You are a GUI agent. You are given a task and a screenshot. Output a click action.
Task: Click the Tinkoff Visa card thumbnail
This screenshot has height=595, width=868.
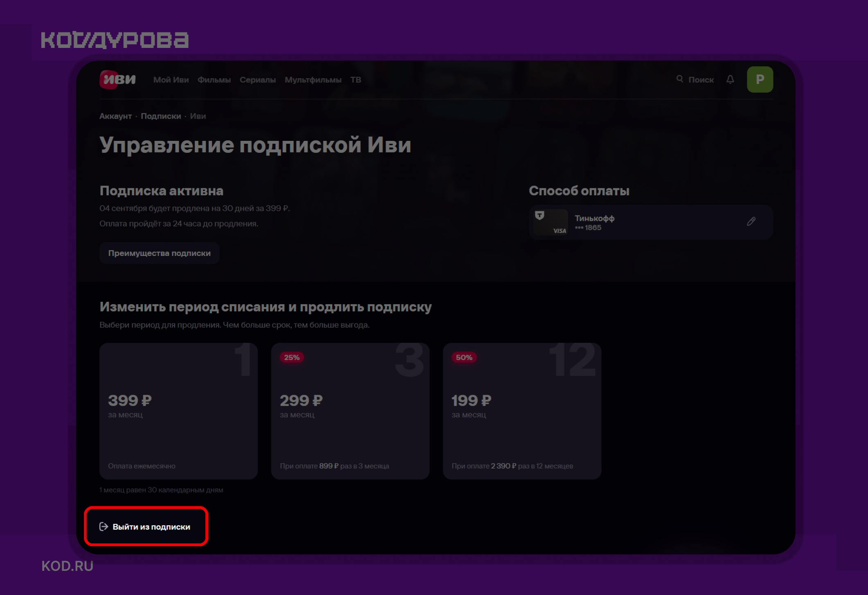pos(551,222)
